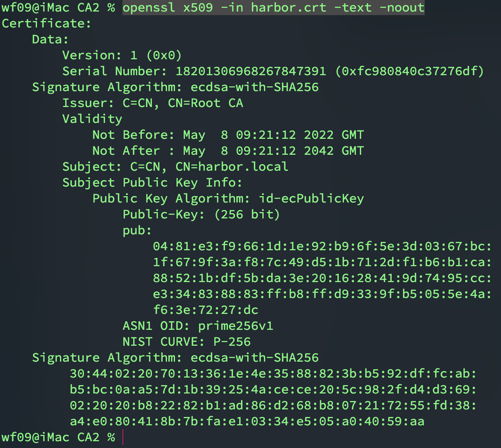
Task: Click the NIST CURVE P-256 line
Action: tap(186, 342)
